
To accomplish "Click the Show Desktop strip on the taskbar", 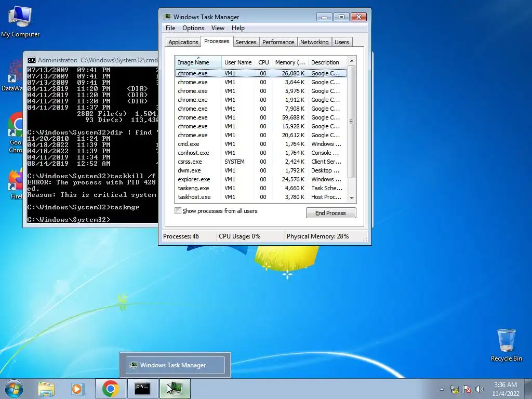I will (529, 389).
